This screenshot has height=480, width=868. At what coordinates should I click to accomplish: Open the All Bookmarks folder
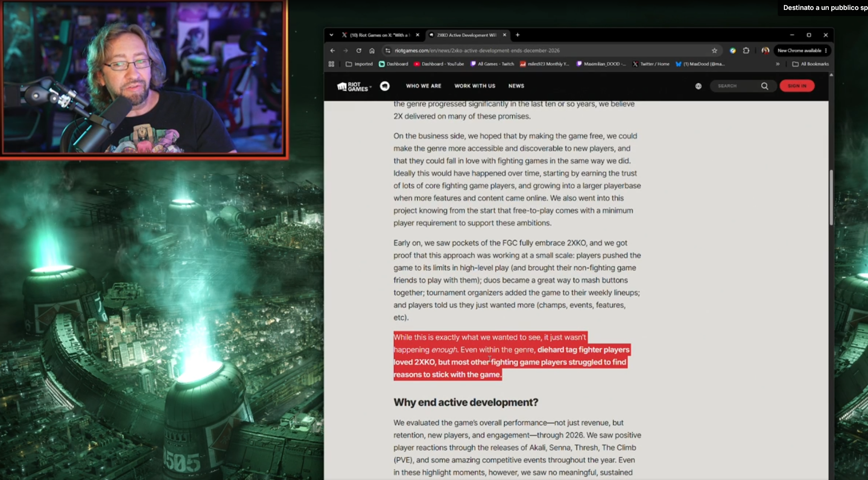[x=810, y=64]
